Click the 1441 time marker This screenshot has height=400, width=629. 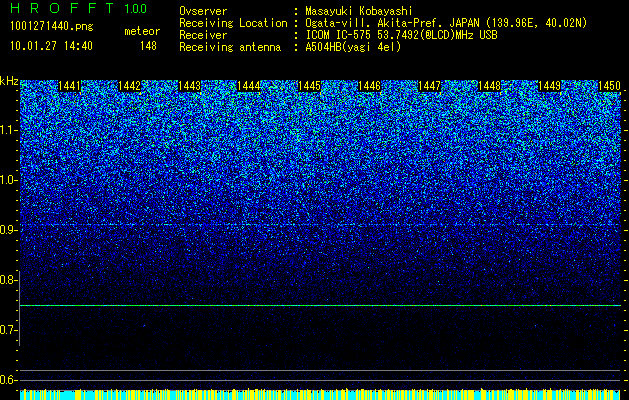coord(69,86)
